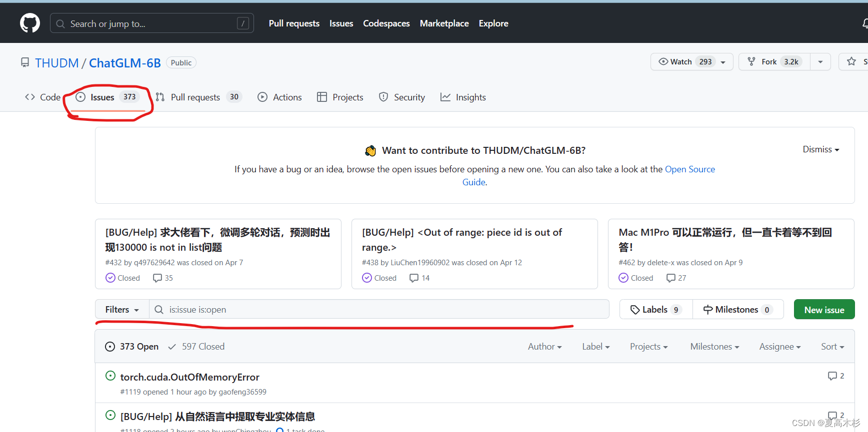Viewport: 868px width, 432px height.
Task: Go to Codespaces
Action: pyautogui.click(x=386, y=23)
